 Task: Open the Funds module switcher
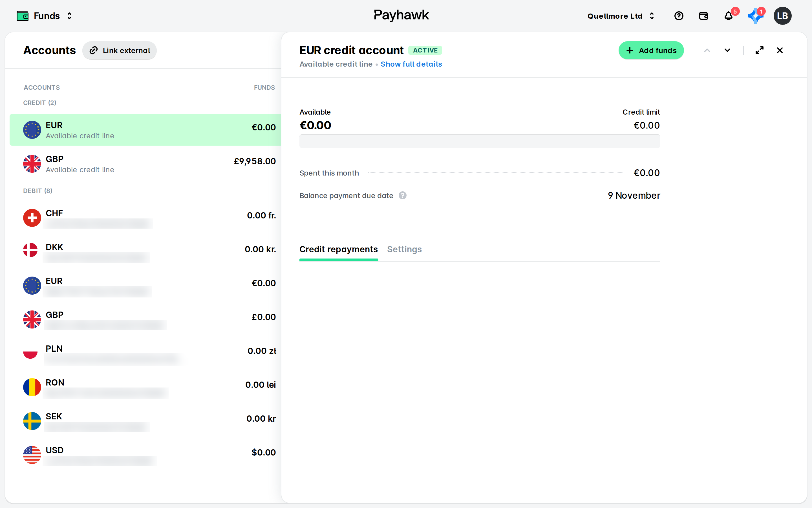tap(44, 16)
